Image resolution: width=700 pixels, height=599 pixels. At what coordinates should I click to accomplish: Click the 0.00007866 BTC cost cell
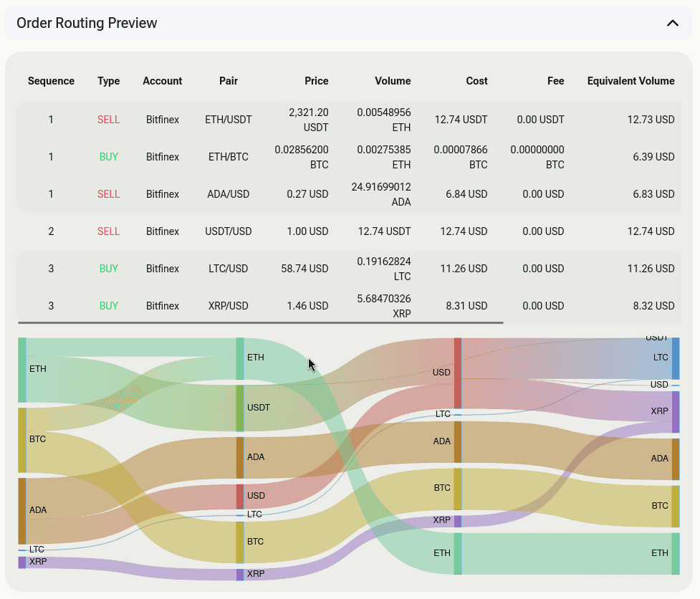pos(461,157)
